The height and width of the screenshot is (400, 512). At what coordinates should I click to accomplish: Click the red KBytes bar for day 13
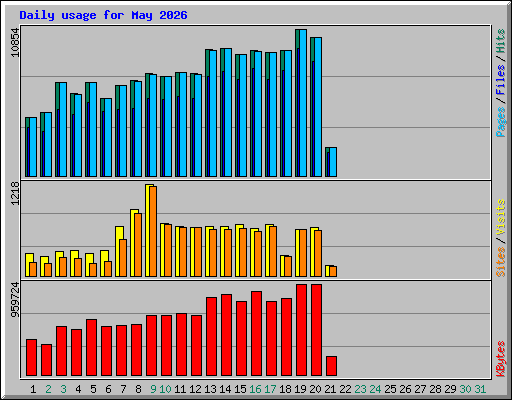211,337
